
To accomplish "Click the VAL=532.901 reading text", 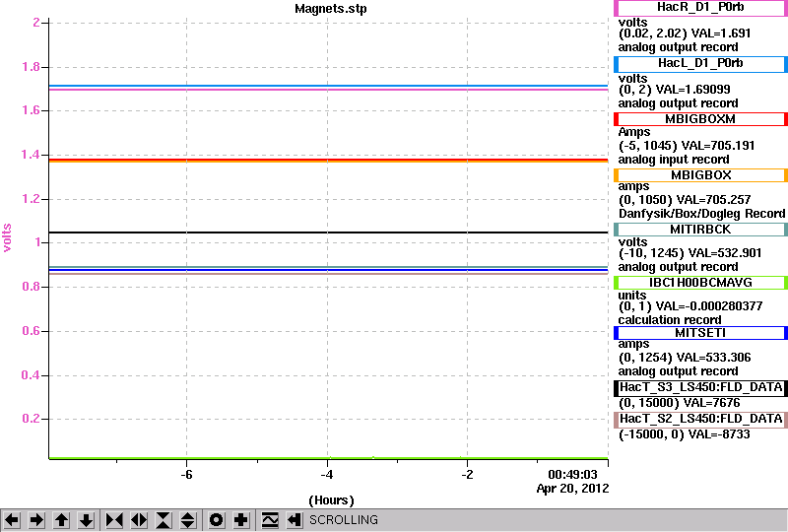I will [725, 253].
